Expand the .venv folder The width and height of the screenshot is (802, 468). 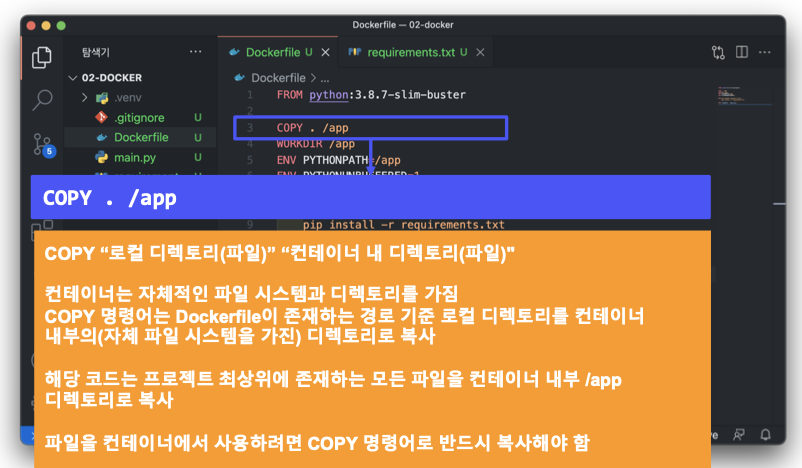84,97
